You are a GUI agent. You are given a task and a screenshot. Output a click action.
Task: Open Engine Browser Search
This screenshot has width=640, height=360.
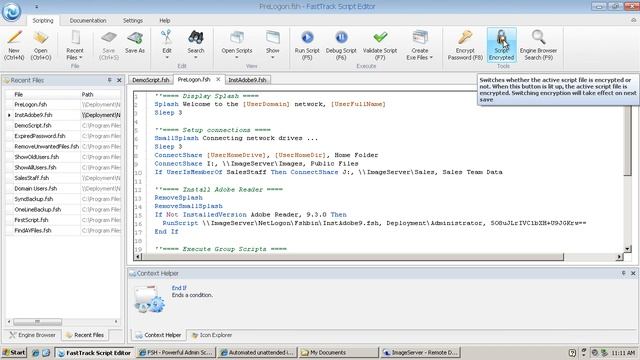pos(538,45)
